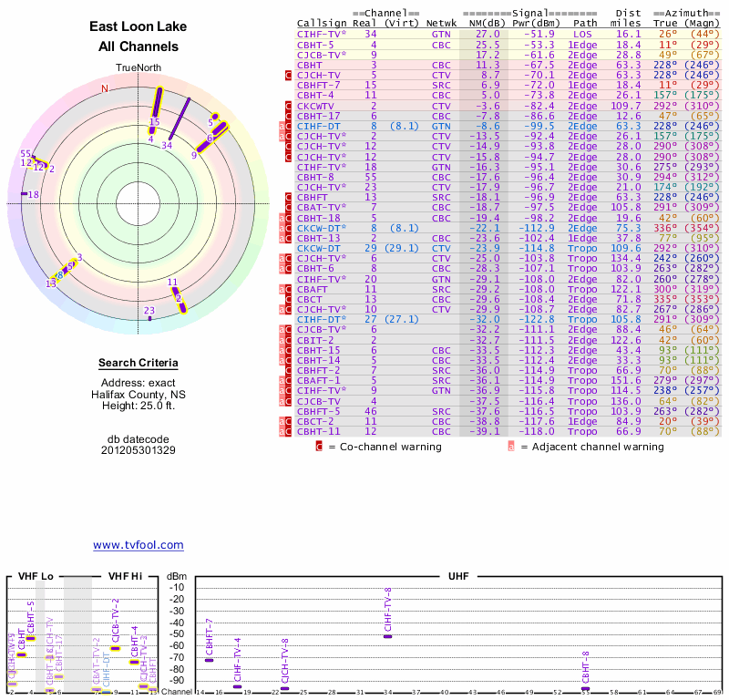Click the CBHT-8 bar in UHF chart
Viewport: 729px width, 700px height.
coord(585,688)
